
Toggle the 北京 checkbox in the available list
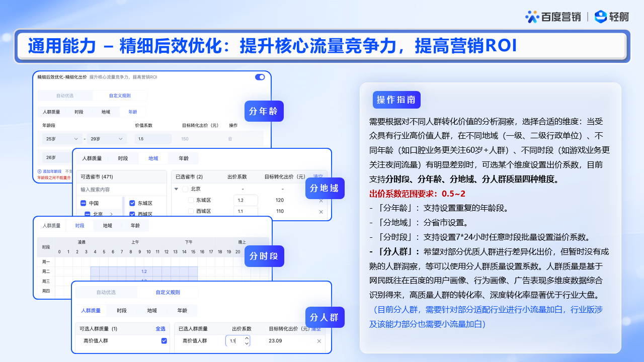87,214
